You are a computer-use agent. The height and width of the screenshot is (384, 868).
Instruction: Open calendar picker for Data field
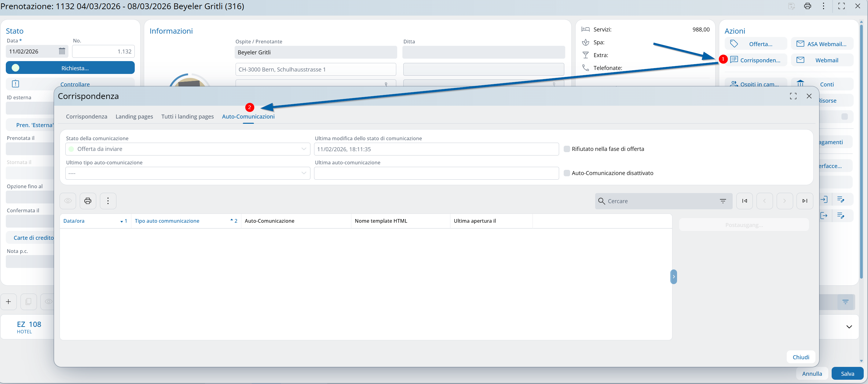coord(62,51)
